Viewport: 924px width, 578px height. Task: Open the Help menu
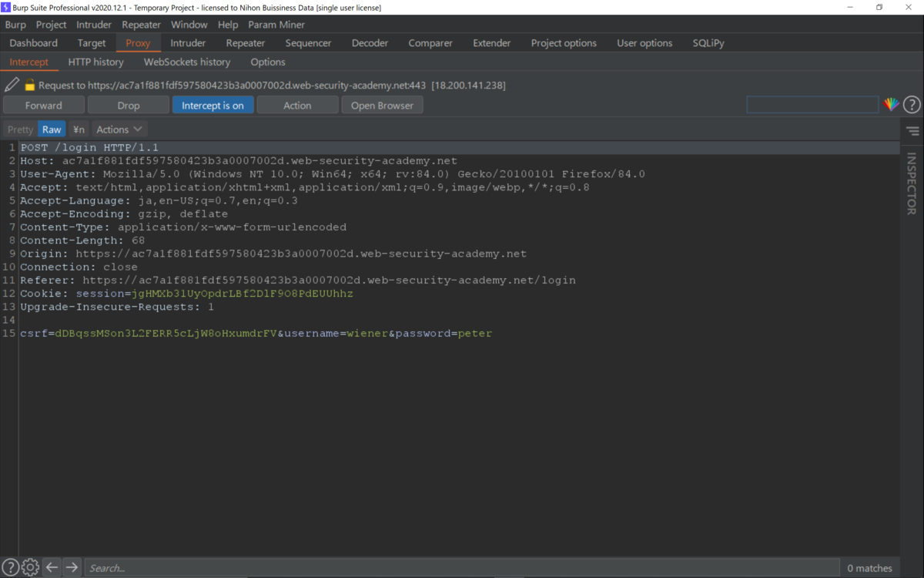(228, 25)
